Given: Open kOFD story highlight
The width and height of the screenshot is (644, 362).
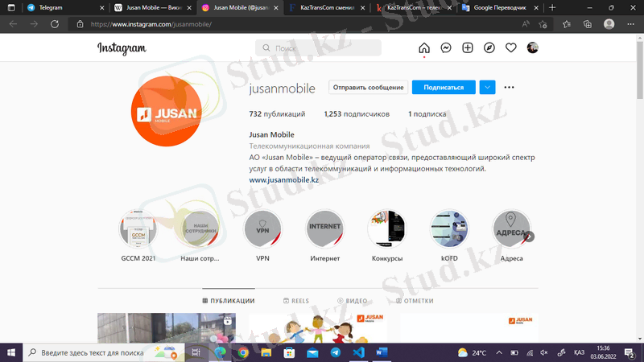Looking at the screenshot, I should 449,228.
